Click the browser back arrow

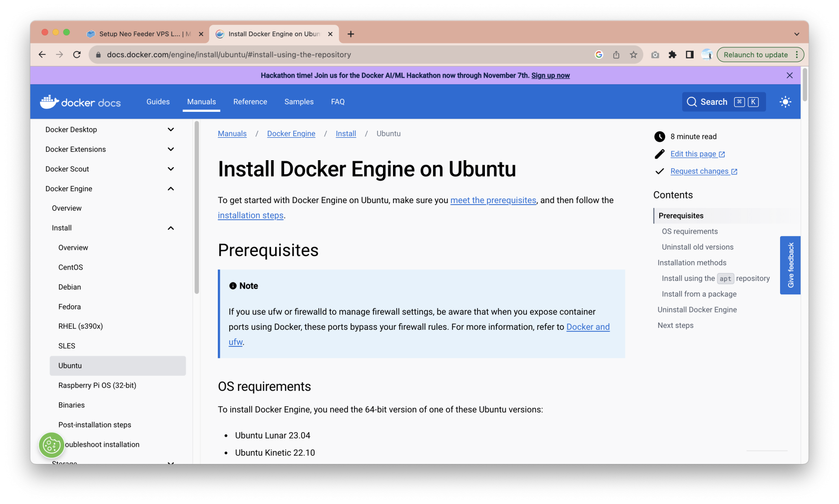pyautogui.click(x=42, y=54)
